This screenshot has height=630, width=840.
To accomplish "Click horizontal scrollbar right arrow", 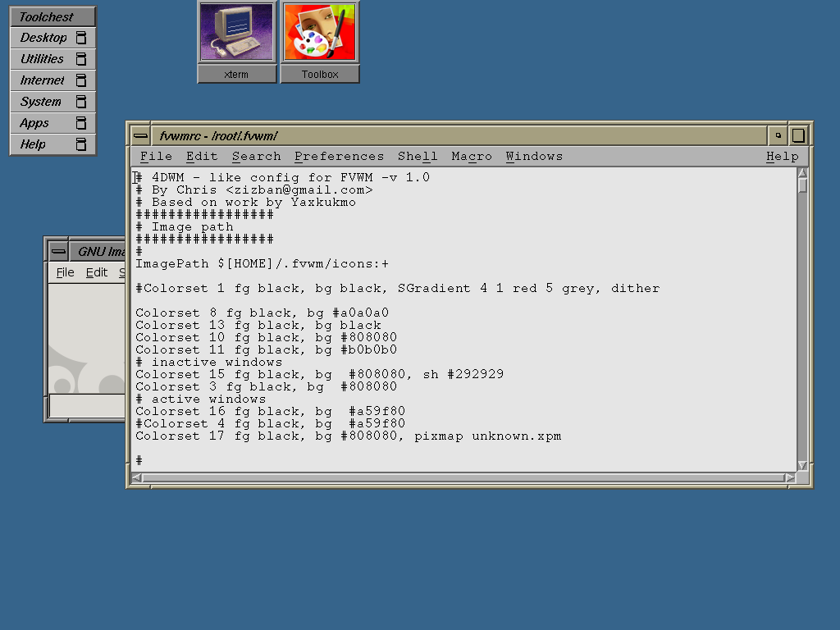I will (790, 478).
